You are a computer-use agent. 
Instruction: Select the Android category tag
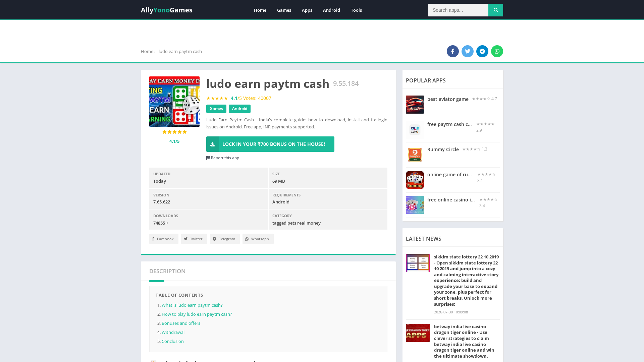[239, 109]
